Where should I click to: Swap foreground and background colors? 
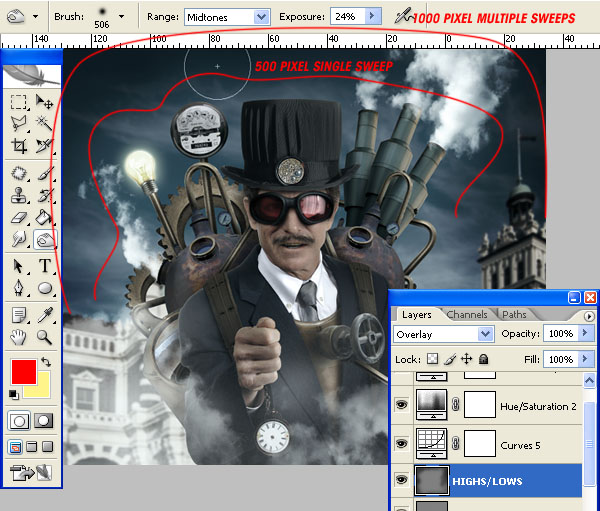point(46,361)
